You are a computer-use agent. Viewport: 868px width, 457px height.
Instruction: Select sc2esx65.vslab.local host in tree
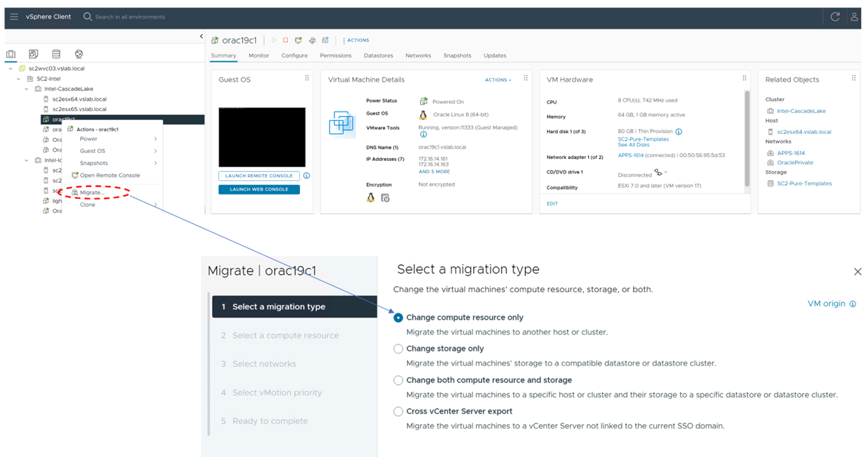(x=79, y=109)
